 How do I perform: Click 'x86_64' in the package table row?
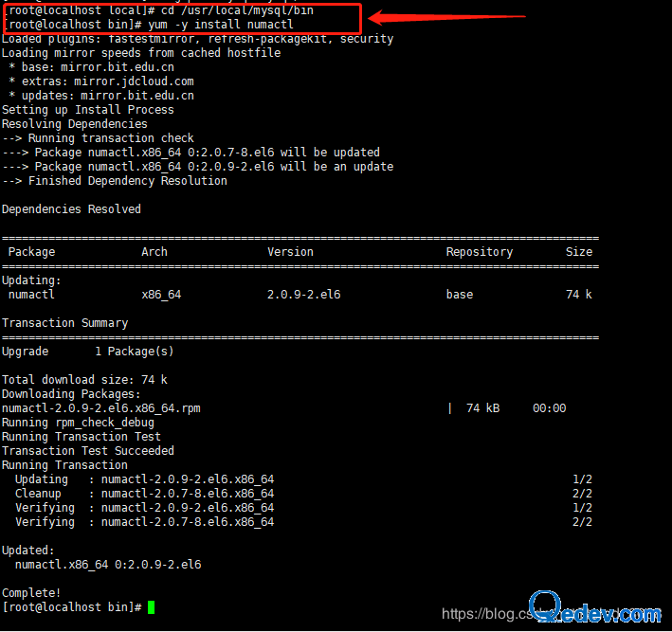[161, 295]
